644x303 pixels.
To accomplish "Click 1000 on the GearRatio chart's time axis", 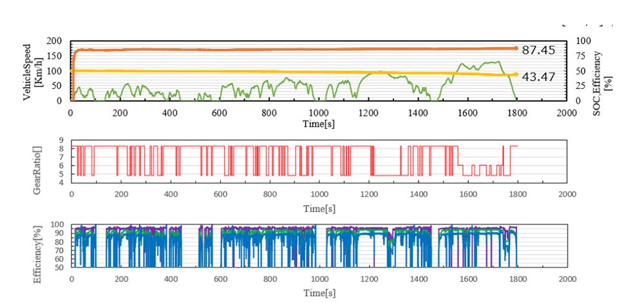I will click(x=318, y=194).
